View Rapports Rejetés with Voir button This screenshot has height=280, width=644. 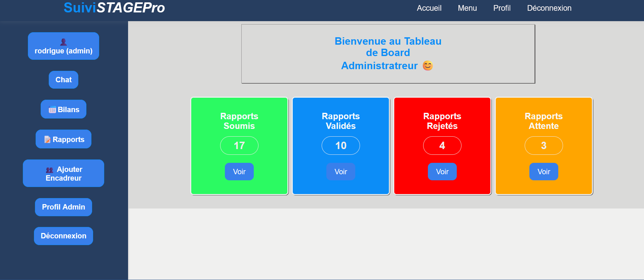[442, 172]
